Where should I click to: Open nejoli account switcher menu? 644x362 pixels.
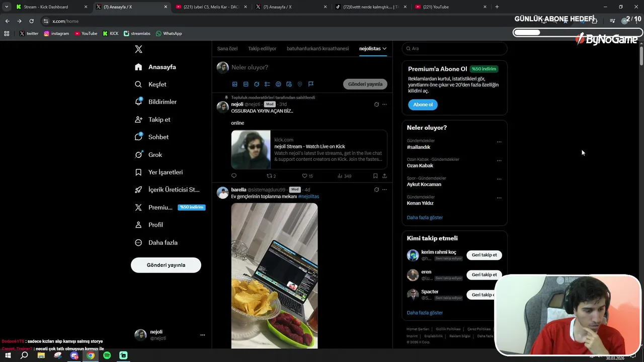pyautogui.click(x=170, y=335)
